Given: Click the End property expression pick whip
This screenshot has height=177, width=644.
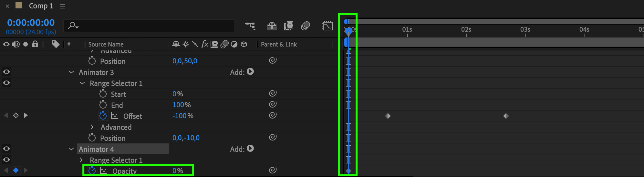Looking at the screenshot, I should click(273, 104).
